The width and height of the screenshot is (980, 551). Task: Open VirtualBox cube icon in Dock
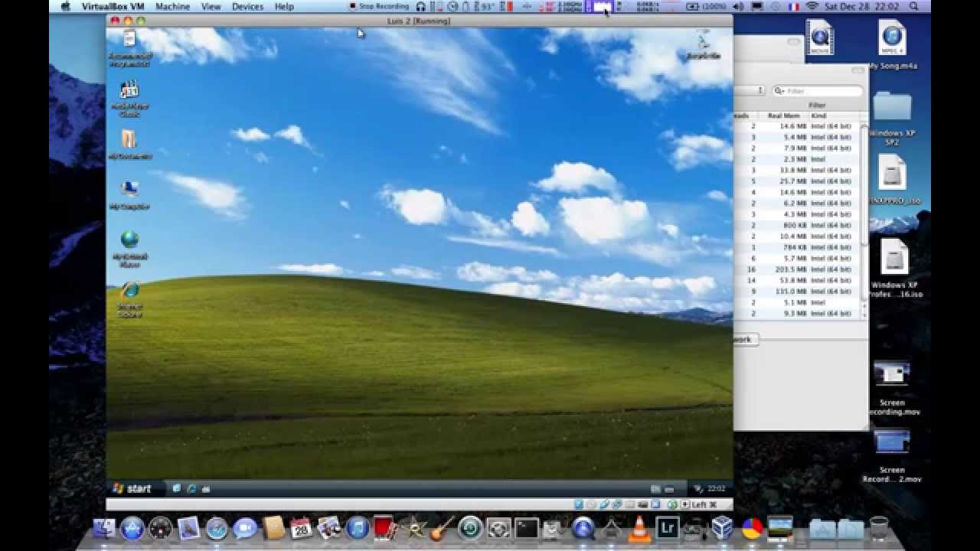coord(724,528)
